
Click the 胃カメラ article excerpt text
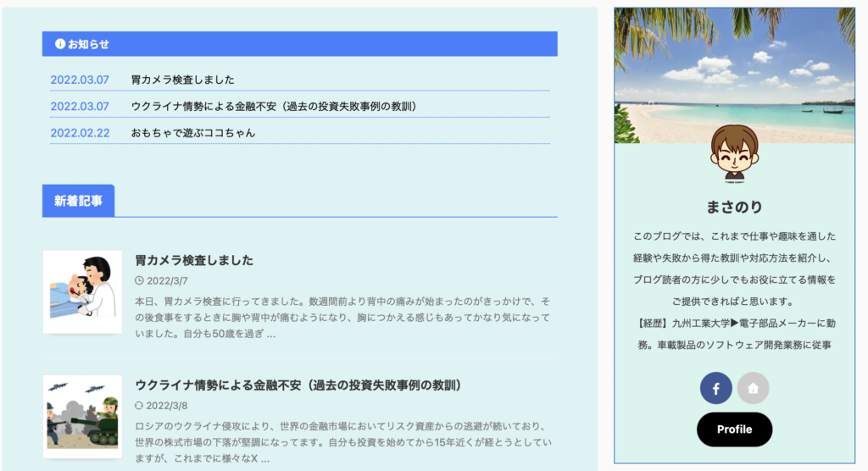[342, 318]
